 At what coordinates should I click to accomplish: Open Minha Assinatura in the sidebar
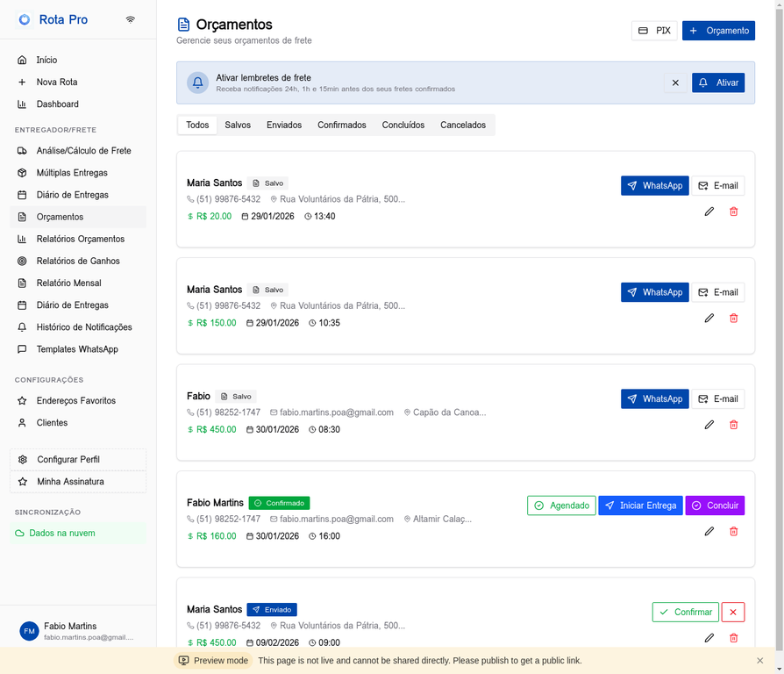pyautogui.click(x=70, y=482)
